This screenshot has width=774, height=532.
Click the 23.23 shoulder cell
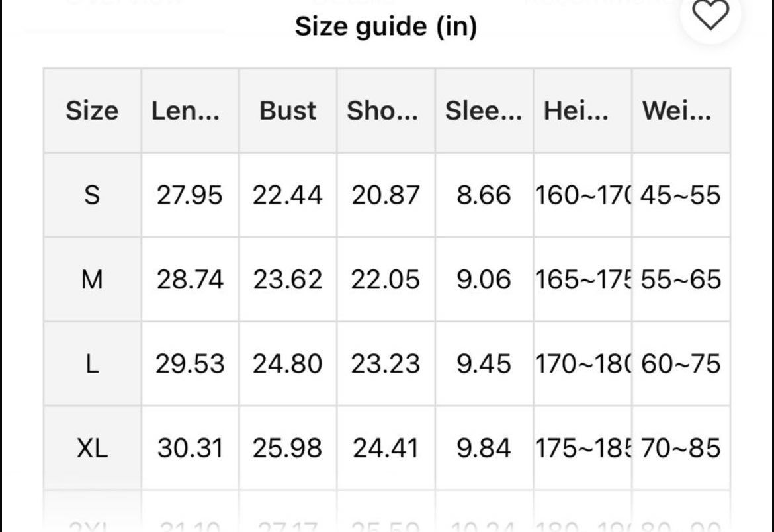coord(386,364)
